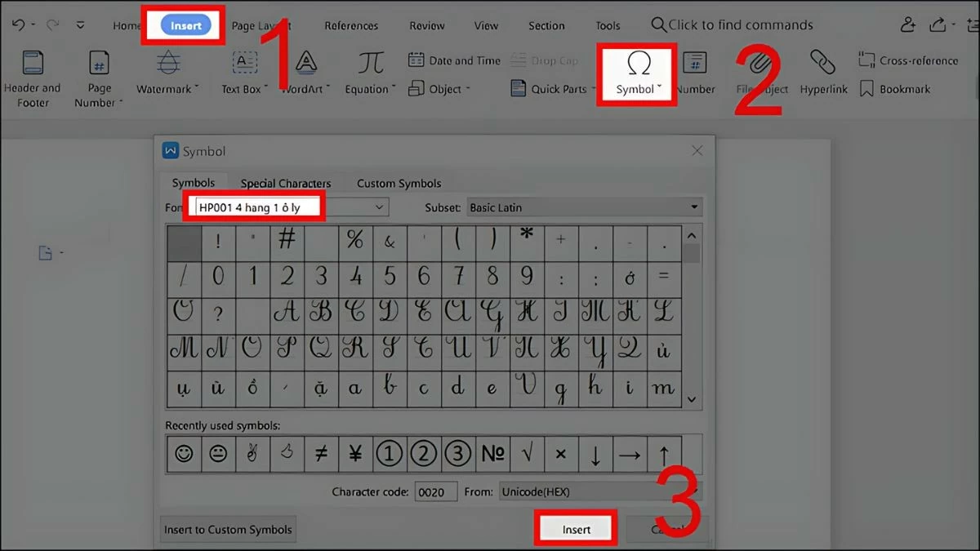
Task: Switch to the Home tab
Action: pos(127,26)
